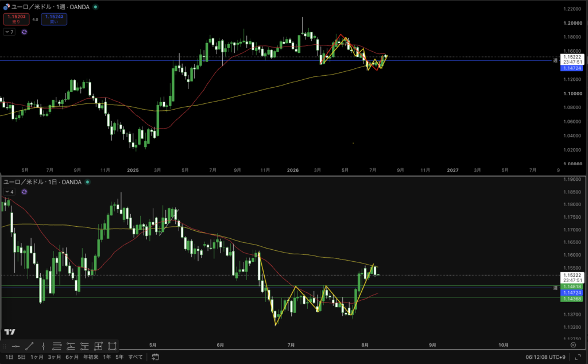Select the trend line drawing tool
The image size is (588, 364).
[x=29, y=346]
